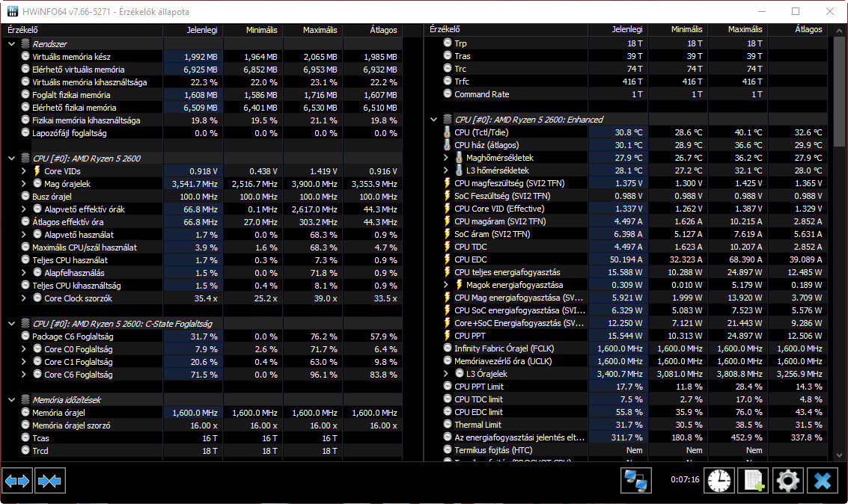Viewport: 848px width, 504px height.
Task: Select the Memóriavezérlő óra (UCLK) row
Action: [x=626, y=361]
